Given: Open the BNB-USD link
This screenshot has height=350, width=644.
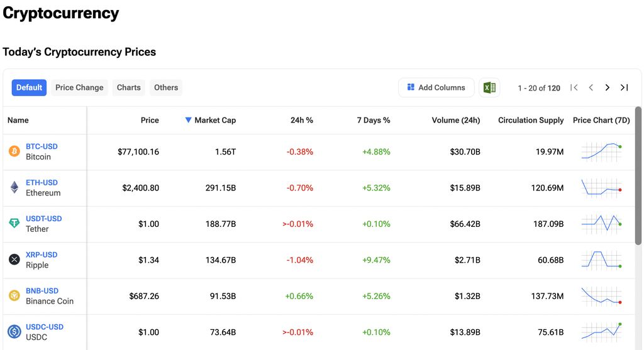Looking at the screenshot, I should [42, 291].
